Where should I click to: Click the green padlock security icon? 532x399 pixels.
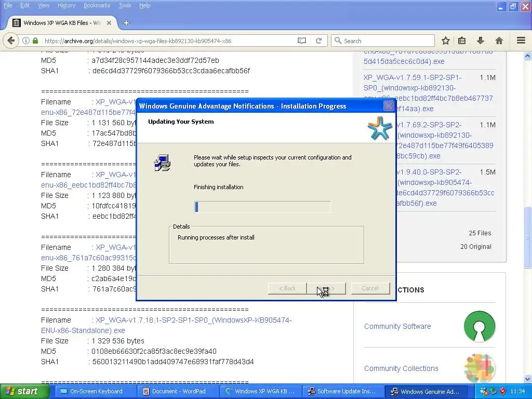35,41
